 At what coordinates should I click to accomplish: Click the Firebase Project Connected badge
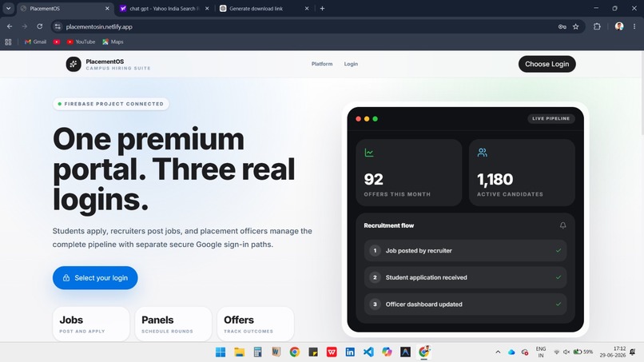coord(111,104)
